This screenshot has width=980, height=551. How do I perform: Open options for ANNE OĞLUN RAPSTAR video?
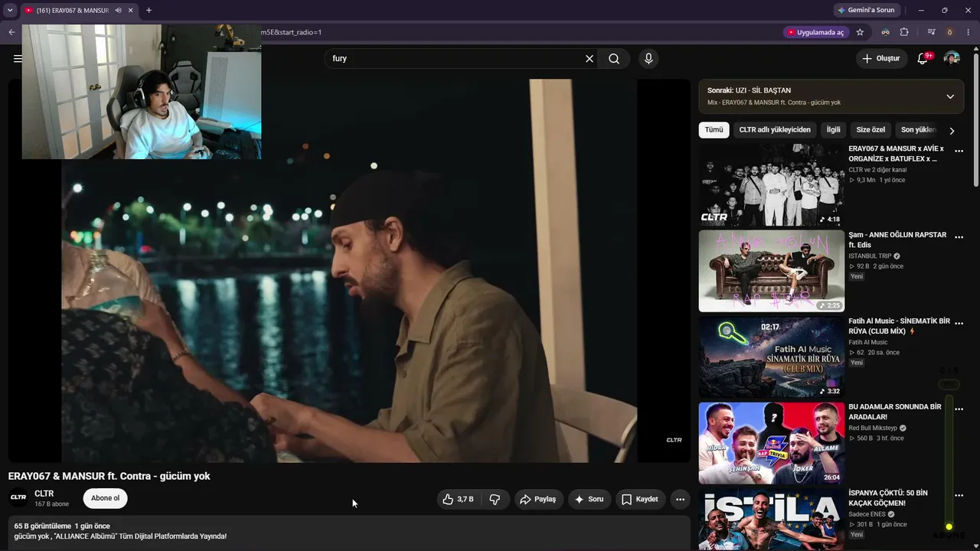point(959,237)
